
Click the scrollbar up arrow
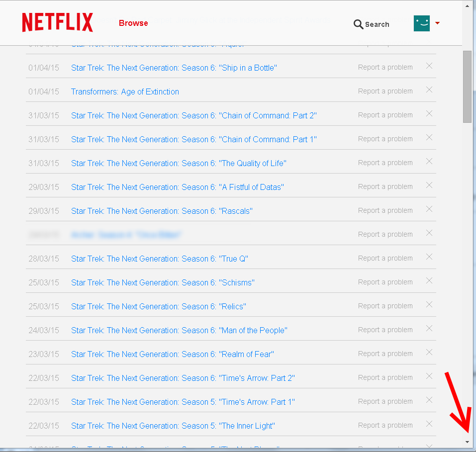click(x=467, y=6)
